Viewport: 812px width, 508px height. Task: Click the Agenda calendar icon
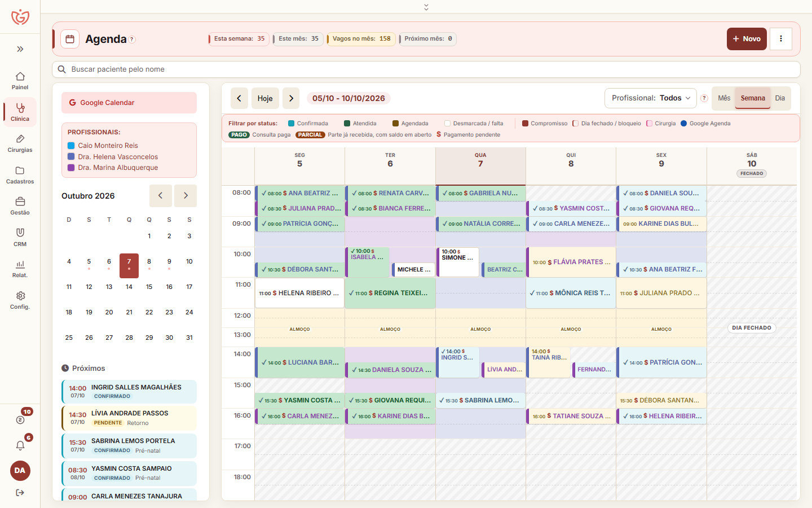coord(70,39)
